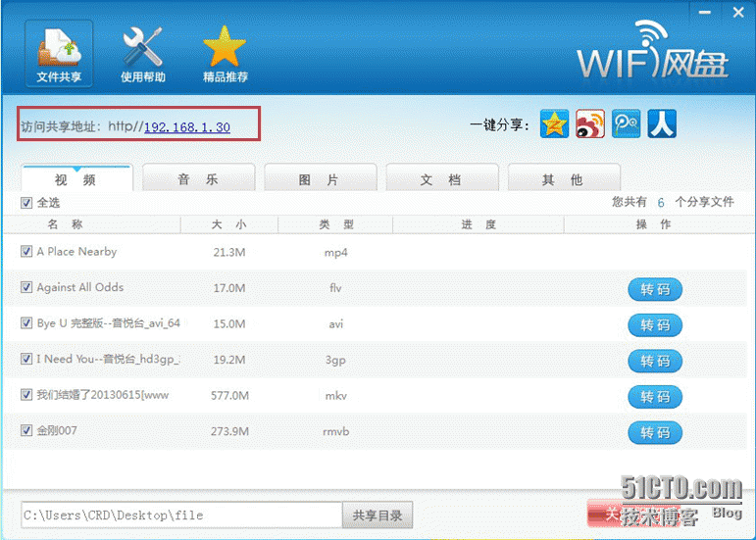Sort by the 名称 column header

point(92,224)
